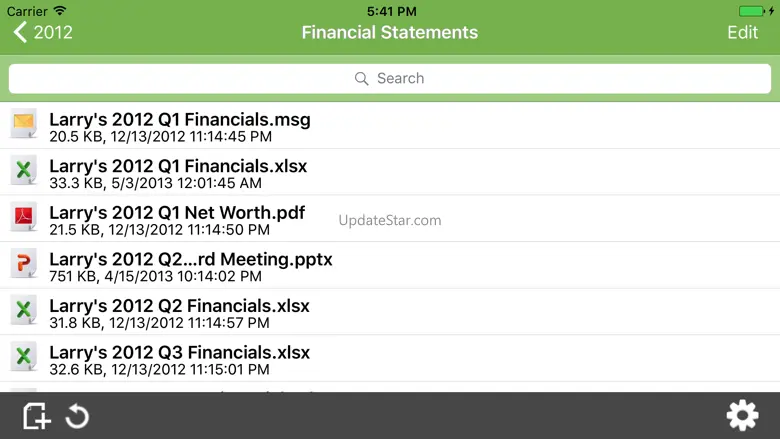Viewport: 780px width, 439px height.
Task: Go back to the 2012 folder
Action: click(x=43, y=32)
